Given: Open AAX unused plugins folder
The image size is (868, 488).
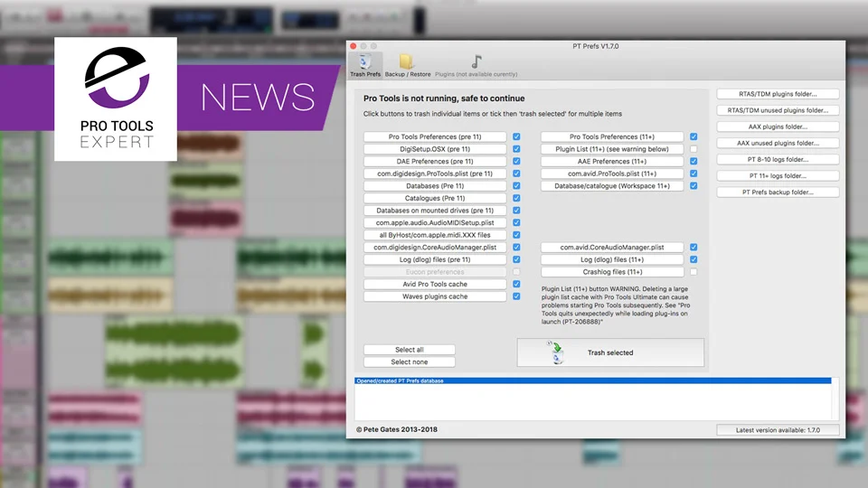Looking at the screenshot, I should point(778,143).
